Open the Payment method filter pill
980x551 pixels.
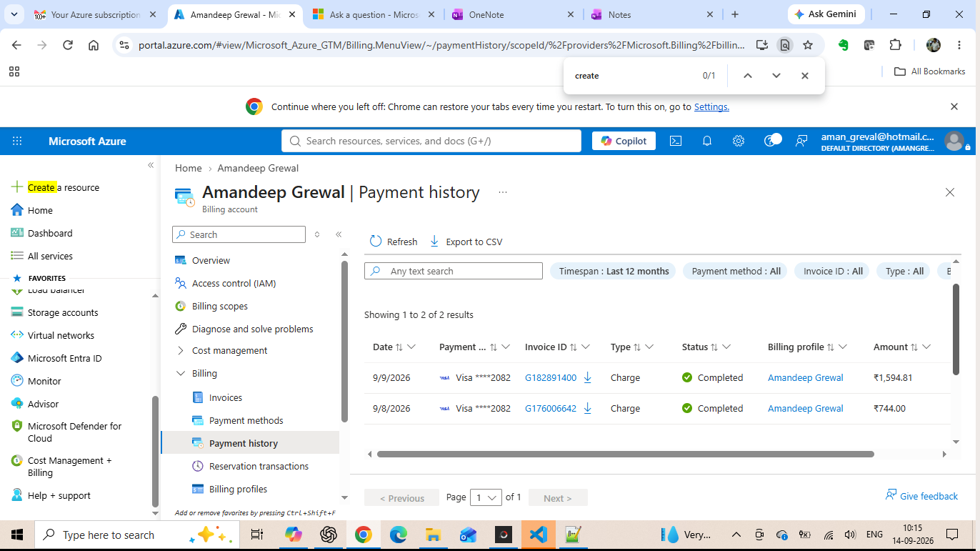[735, 271]
